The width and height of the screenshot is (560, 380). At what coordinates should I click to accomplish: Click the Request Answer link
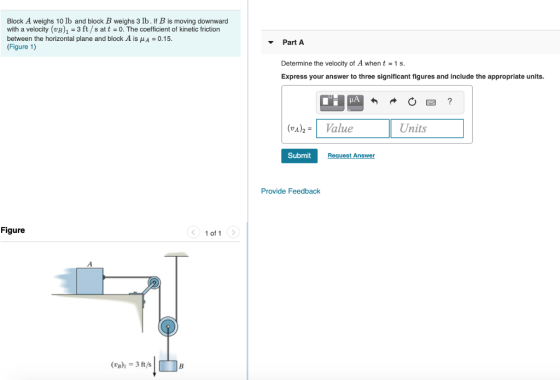click(x=351, y=156)
